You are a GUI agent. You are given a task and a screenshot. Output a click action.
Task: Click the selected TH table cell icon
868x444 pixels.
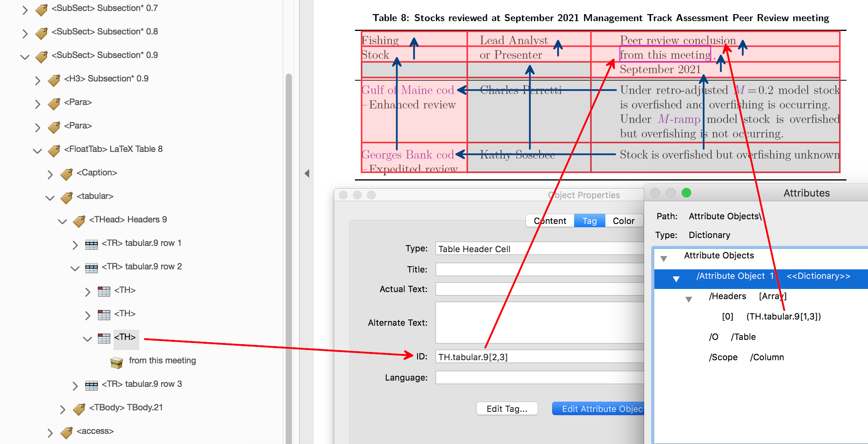[104, 338]
